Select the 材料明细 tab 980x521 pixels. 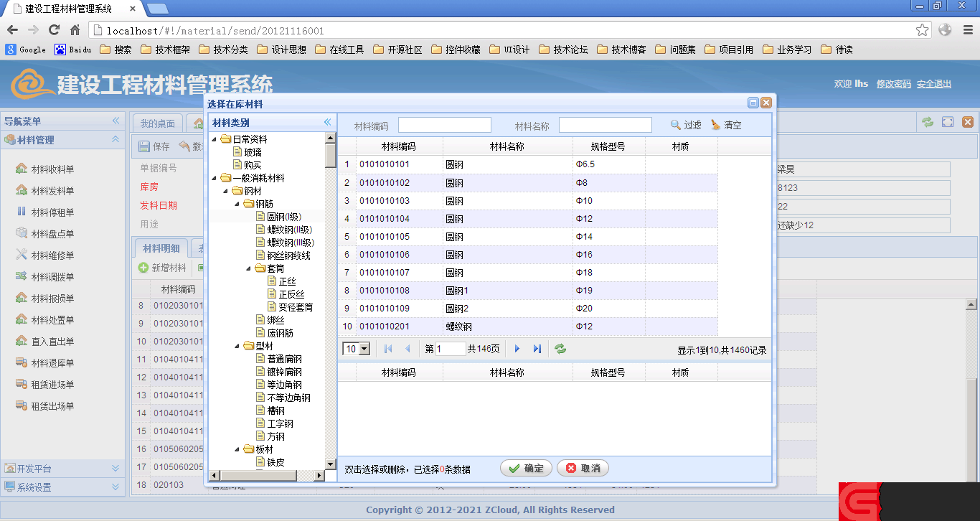pyautogui.click(x=161, y=248)
